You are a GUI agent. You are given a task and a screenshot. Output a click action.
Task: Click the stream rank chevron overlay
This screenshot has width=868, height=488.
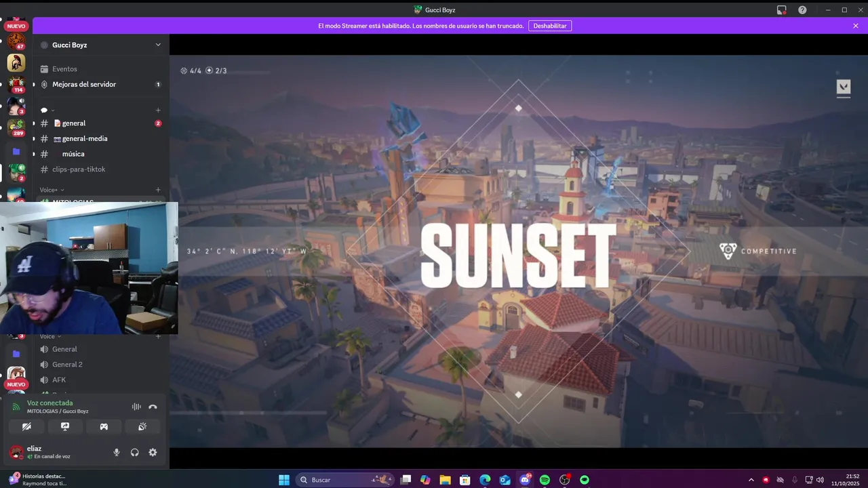pos(844,88)
